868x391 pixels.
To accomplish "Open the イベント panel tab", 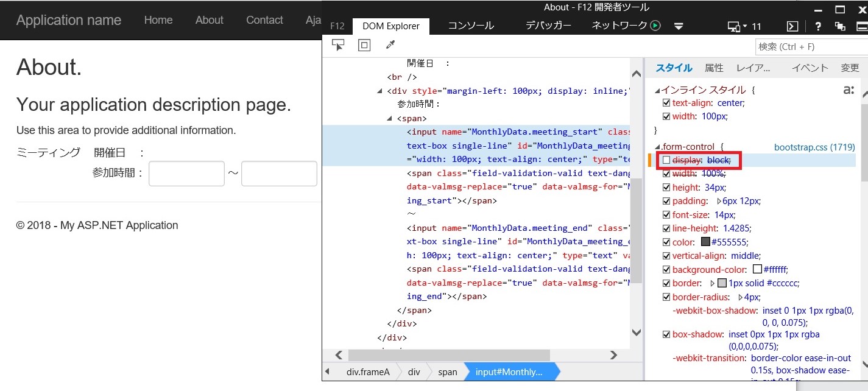I will click(x=810, y=68).
